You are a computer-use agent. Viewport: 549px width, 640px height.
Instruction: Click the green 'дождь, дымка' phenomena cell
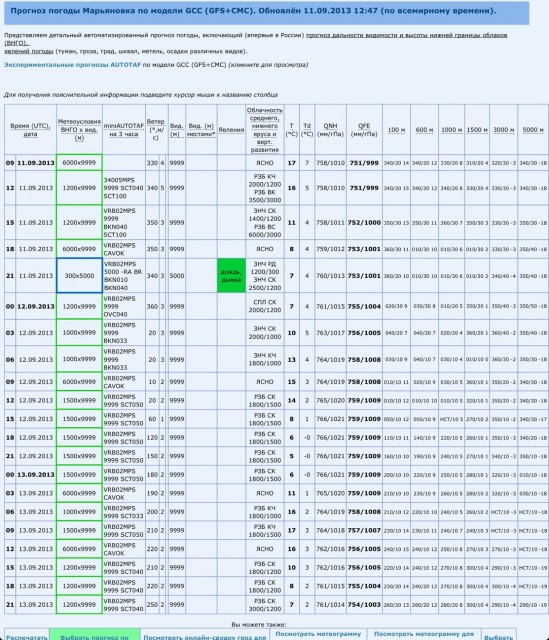tap(231, 276)
